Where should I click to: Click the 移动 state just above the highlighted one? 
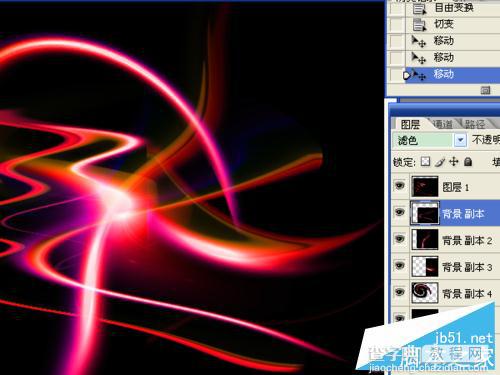click(x=443, y=57)
